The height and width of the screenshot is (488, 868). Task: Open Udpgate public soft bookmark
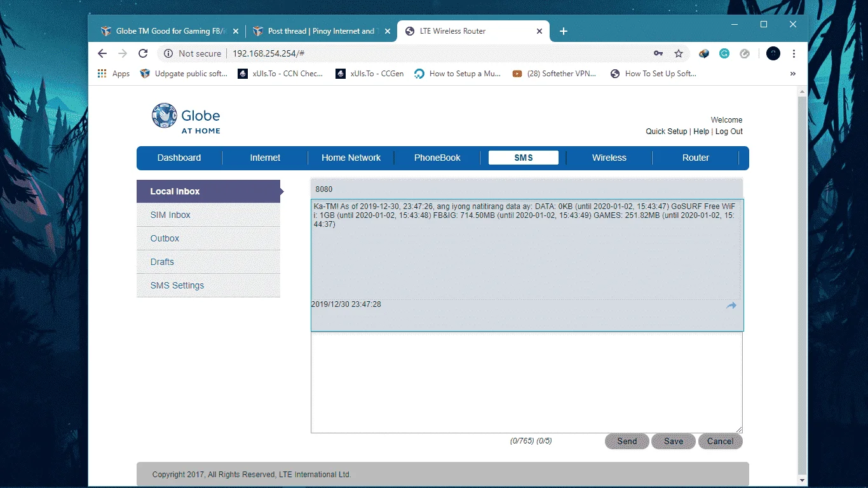pos(184,74)
